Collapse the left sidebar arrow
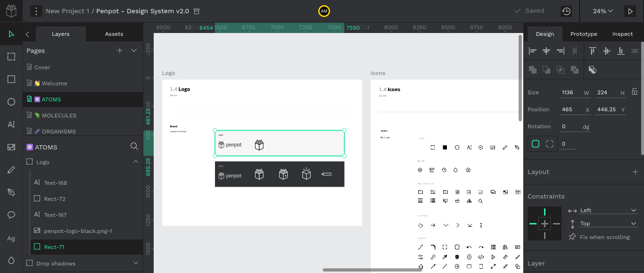 pyautogui.click(x=27, y=34)
